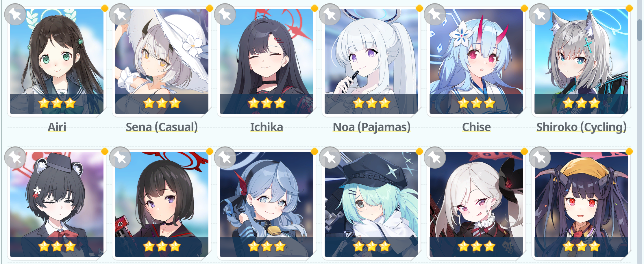
Task: Pin the Airi character card
Action: click(15, 14)
